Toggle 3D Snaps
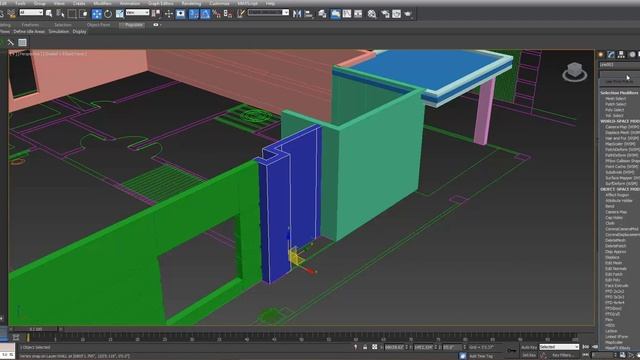This screenshot has height=360, width=640. point(193,14)
